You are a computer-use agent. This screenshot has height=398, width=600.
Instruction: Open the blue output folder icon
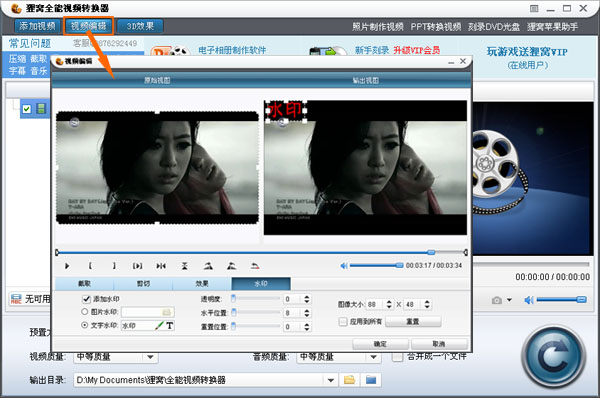click(x=371, y=380)
